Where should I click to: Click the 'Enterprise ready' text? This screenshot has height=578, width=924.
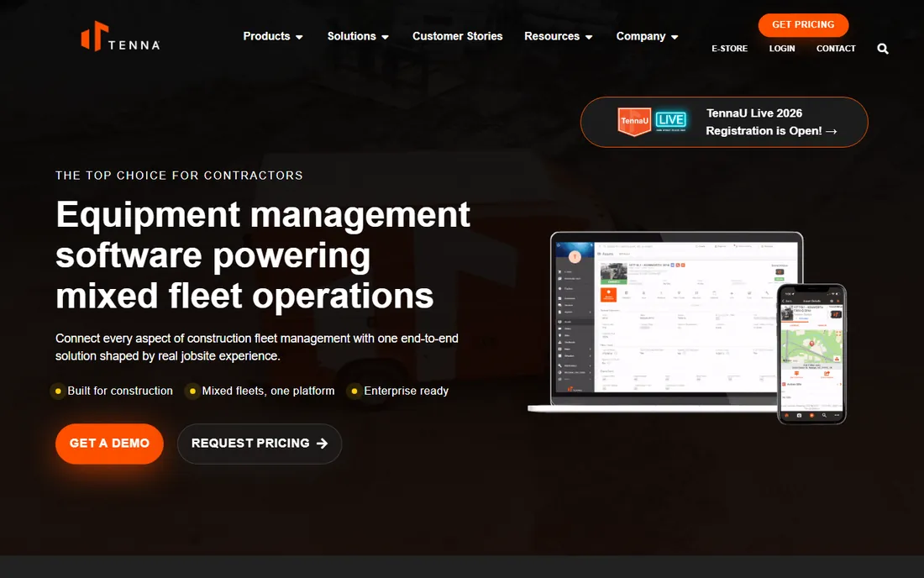click(406, 391)
